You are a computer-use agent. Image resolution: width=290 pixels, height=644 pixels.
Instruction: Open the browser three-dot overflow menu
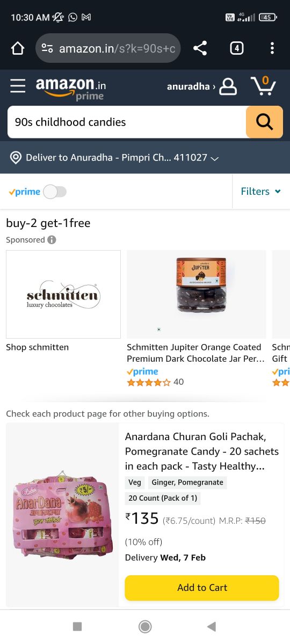pos(272,48)
